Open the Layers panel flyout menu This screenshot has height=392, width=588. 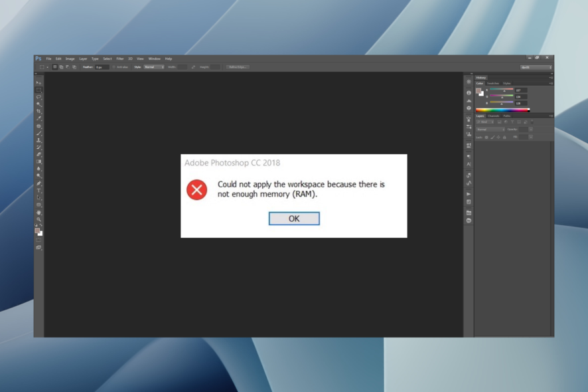coord(551,116)
